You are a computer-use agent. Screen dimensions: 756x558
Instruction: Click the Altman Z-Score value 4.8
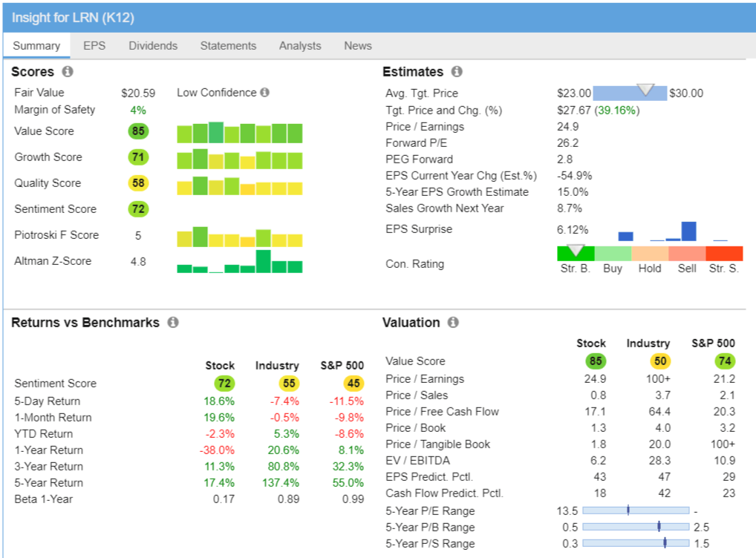[138, 262]
